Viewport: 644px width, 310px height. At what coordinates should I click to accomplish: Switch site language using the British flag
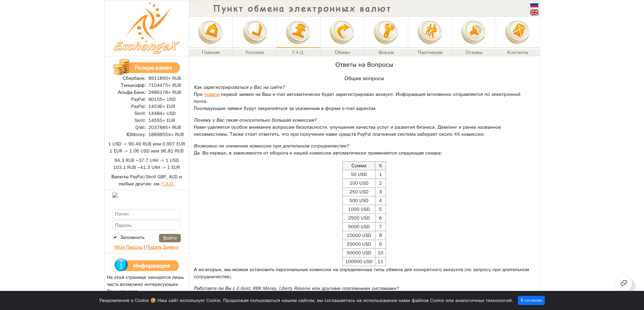[x=534, y=12]
